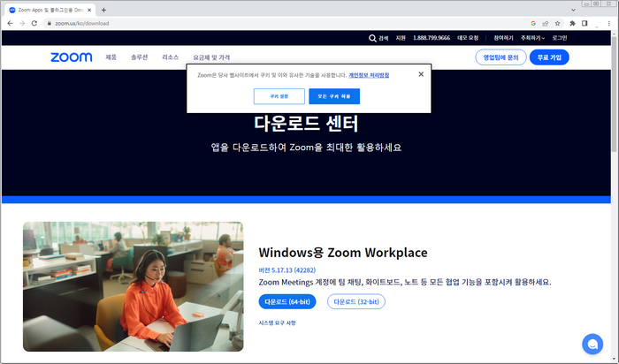Toggle the browser side panel icon
619x364 pixels.
pyautogui.click(x=585, y=23)
